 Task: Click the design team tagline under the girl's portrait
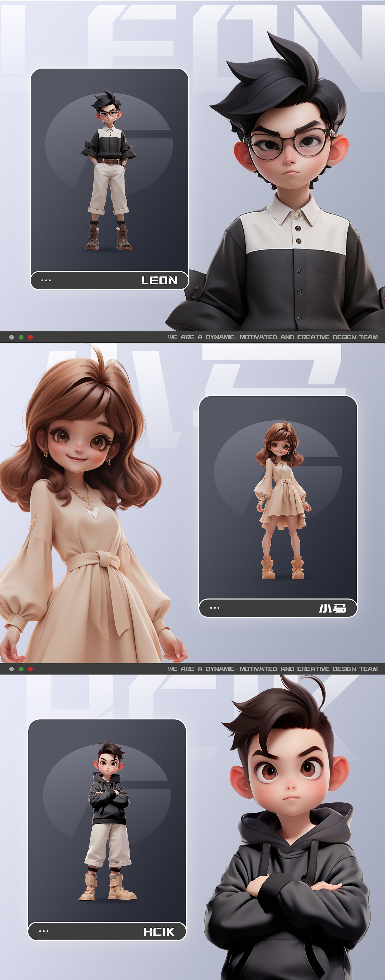[273, 669]
